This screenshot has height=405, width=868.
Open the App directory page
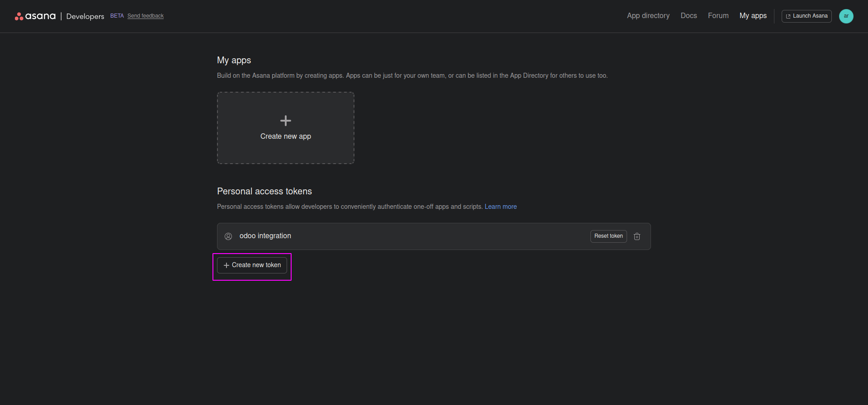click(x=648, y=16)
